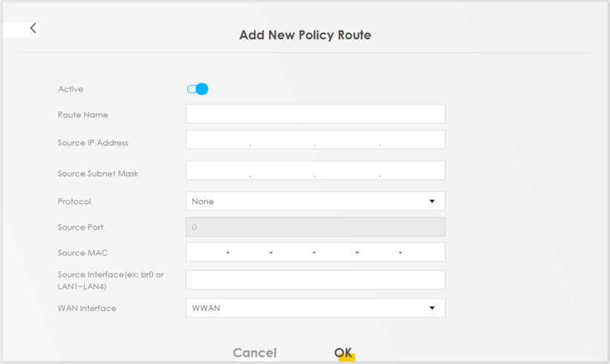Click the fourth Source Subnet Mask octet
The width and height of the screenshot is (610, 364).
pyautogui.click(x=412, y=171)
